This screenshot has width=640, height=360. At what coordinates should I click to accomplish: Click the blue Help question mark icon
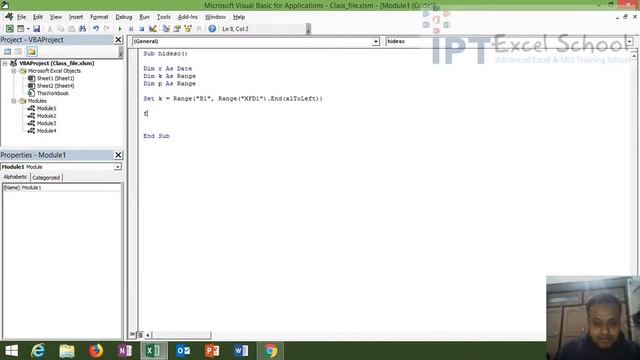[x=212, y=29]
